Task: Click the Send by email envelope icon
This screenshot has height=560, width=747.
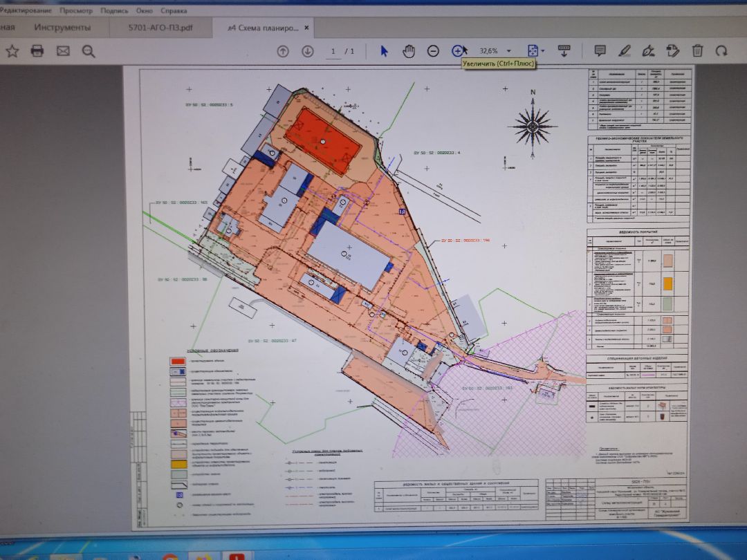Action: pos(63,50)
